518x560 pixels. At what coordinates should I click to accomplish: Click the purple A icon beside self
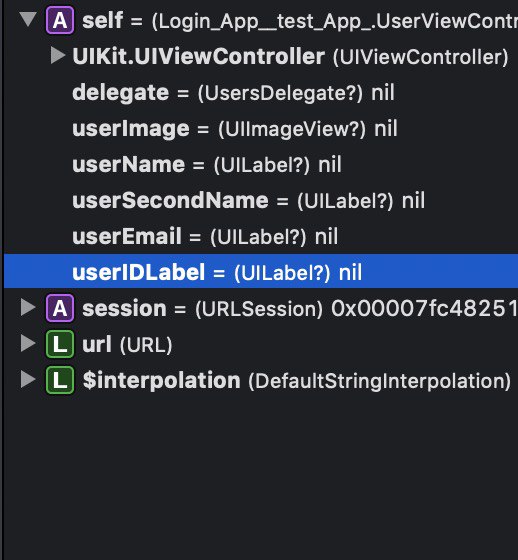[60, 20]
